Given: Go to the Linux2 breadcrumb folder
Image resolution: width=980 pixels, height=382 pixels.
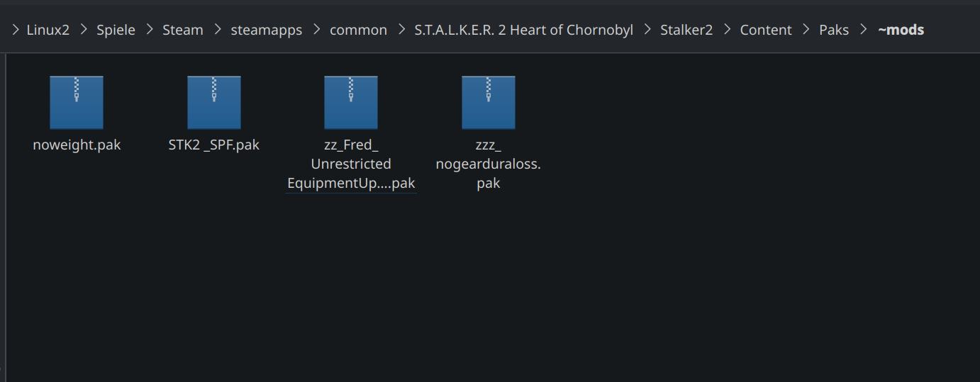Looking at the screenshot, I should pyautogui.click(x=48, y=30).
